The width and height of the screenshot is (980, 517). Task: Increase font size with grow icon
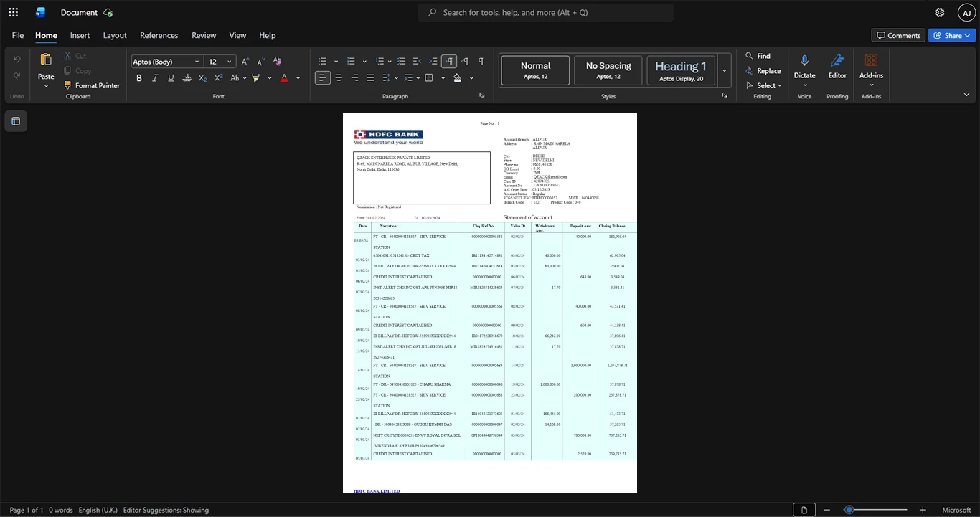click(x=245, y=61)
